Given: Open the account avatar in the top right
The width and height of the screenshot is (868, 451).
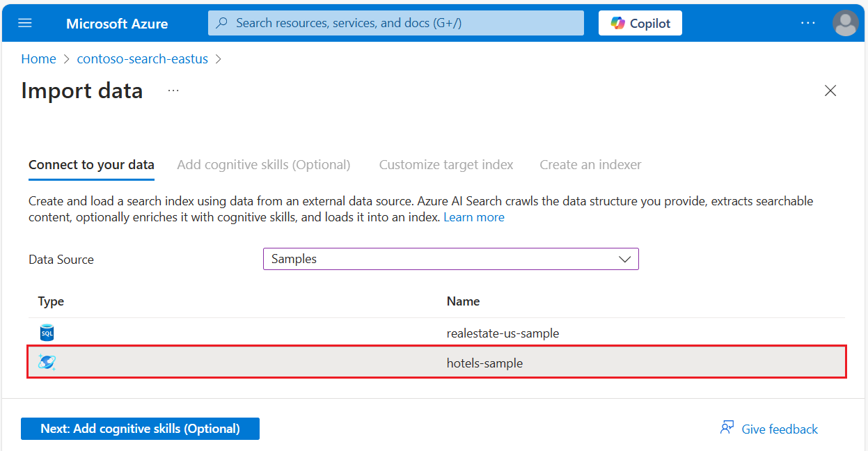Looking at the screenshot, I should point(846,22).
